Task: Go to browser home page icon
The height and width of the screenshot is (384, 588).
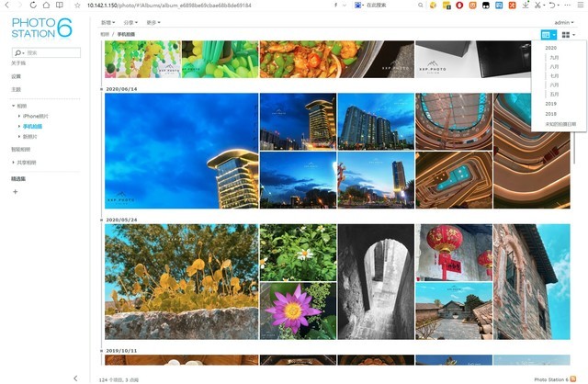Action: (x=46, y=6)
